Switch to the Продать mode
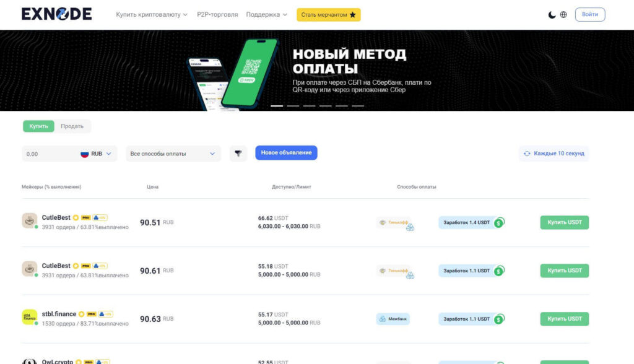 click(x=72, y=126)
